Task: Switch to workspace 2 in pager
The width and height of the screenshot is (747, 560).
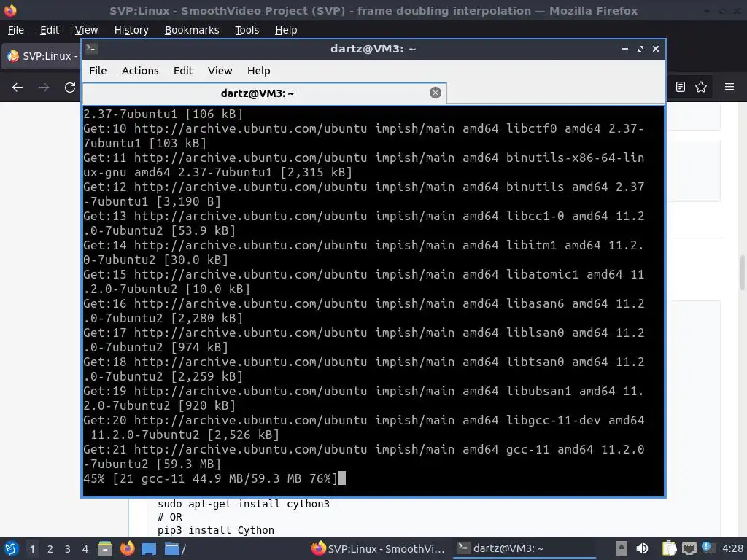Action: click(50, 549)
